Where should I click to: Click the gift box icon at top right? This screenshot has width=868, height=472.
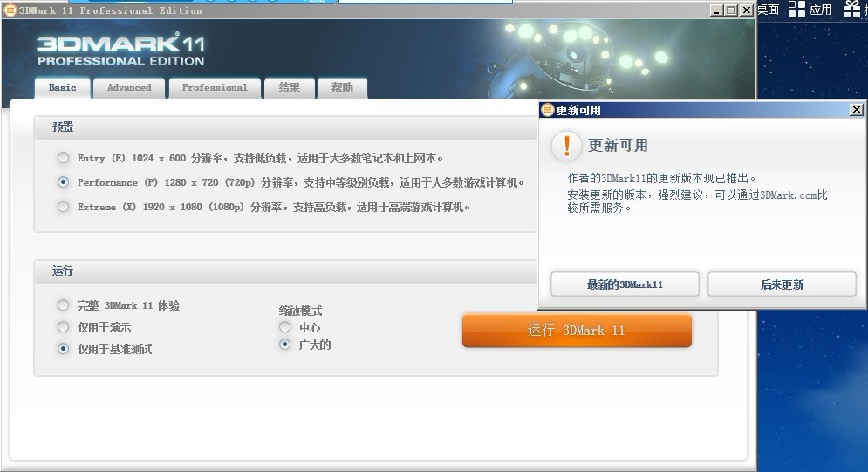pyautogui.click(x=851, y=10)
